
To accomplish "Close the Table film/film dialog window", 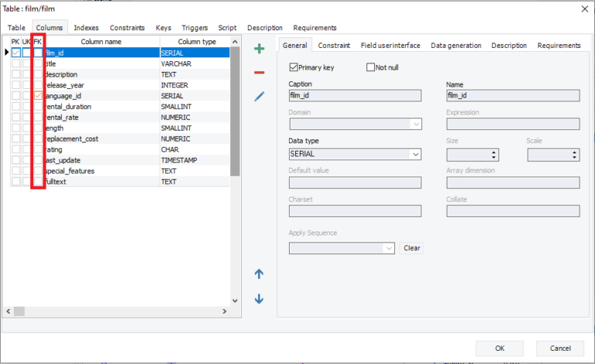I will tap(583, 8).
